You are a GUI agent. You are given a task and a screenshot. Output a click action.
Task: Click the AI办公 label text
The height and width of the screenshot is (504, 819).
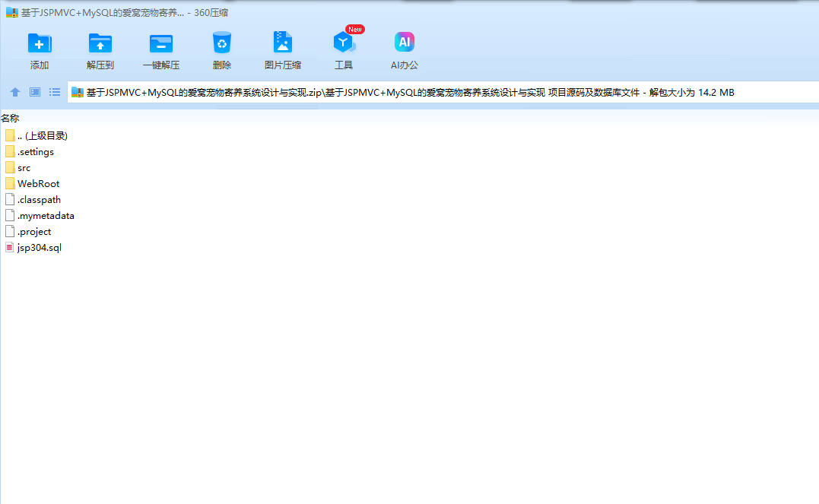(x=405, y=65)
